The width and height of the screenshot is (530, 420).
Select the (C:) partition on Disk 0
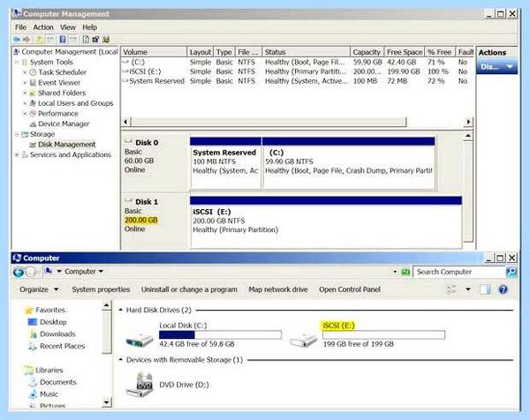(349, 163)
